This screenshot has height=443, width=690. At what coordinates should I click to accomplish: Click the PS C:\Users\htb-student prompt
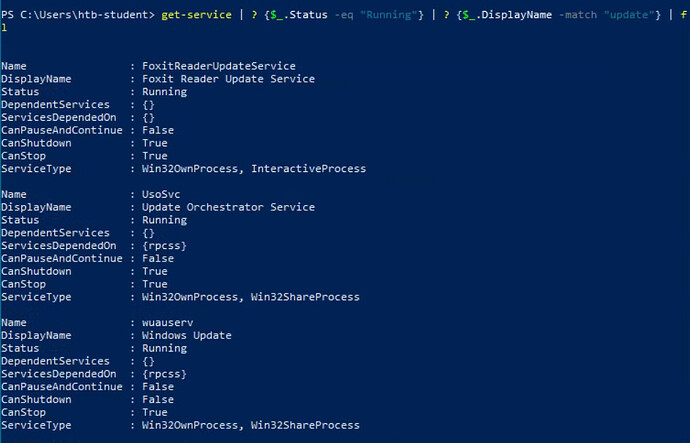pos(78,15)
